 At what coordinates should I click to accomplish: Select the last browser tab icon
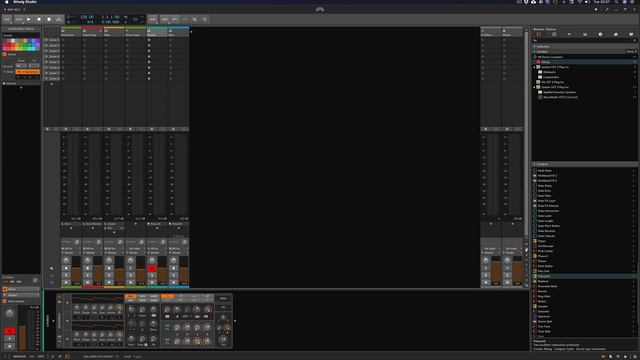pos(631,35)
